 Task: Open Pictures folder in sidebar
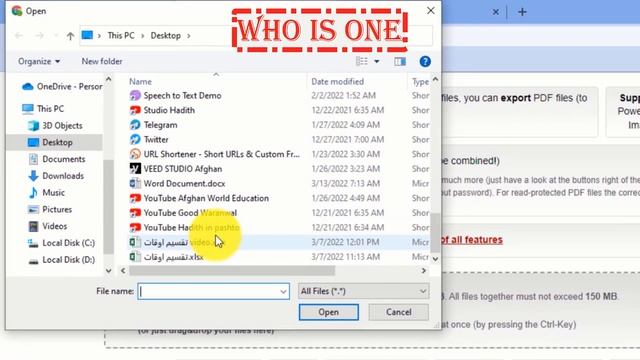tap(49, 209)
